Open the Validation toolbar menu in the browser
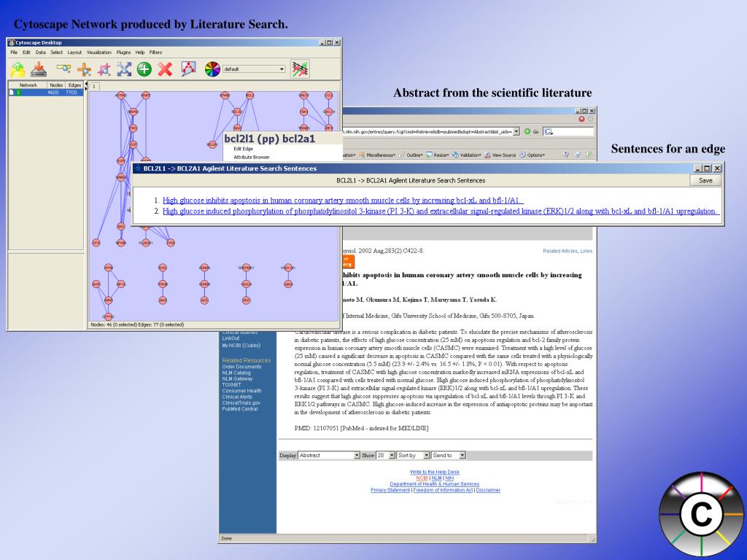 (466, 155)
